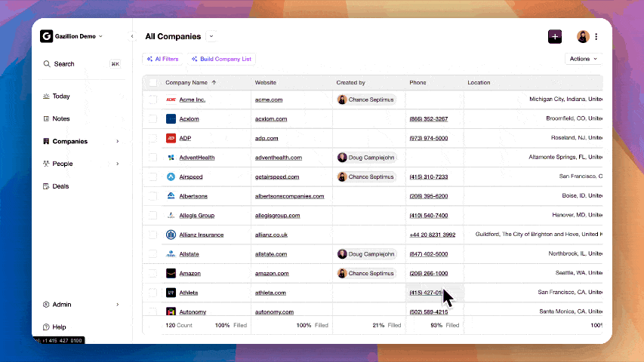Call Acxiom phone (866) 352-3267

click(428, 119)
